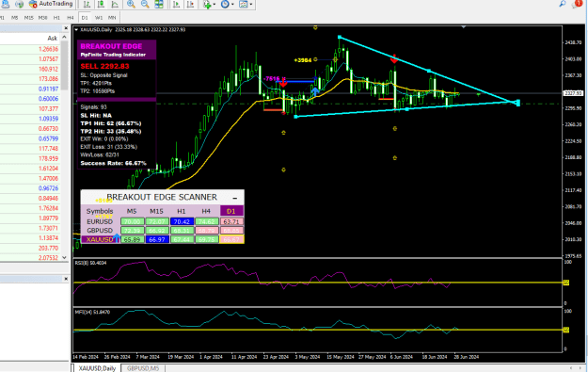Switch chart to MN timeframe
The image size is (588, 372).
(112, 18)
